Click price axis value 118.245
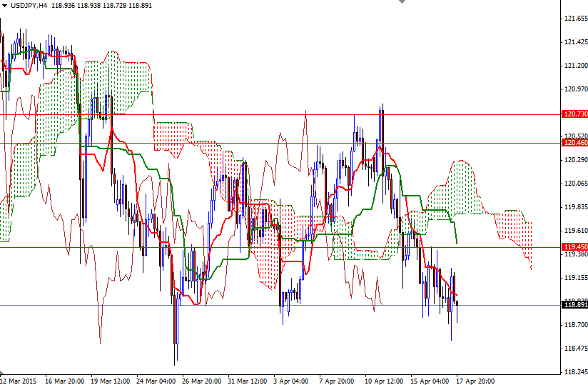This screenshot has height=385, width=588. pyautogui.click(x=576, y=372)
